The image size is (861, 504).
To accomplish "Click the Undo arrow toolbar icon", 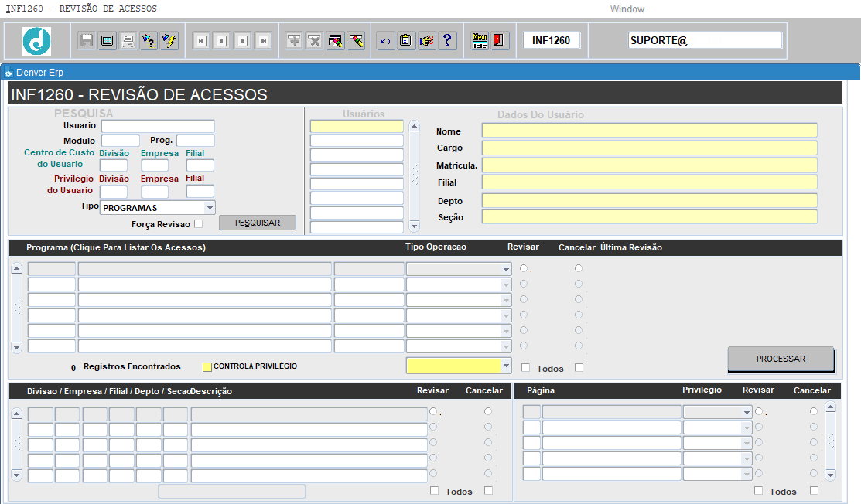I will (385, 41).
